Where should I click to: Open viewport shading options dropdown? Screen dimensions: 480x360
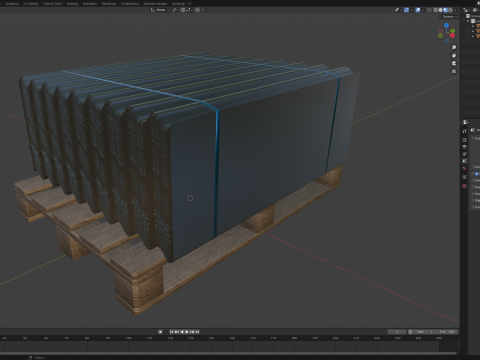(x=455, y=10)
